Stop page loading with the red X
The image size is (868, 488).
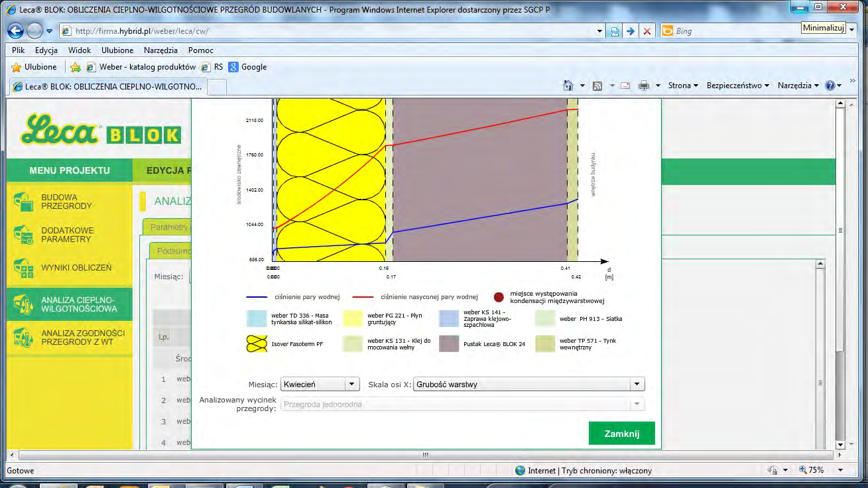[647, 31]
